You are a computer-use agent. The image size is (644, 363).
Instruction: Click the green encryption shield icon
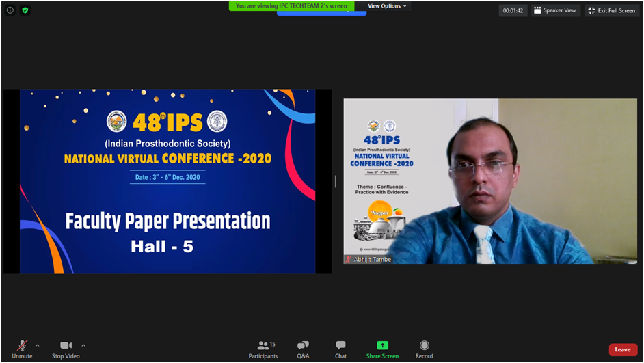[x=25, y=10]
